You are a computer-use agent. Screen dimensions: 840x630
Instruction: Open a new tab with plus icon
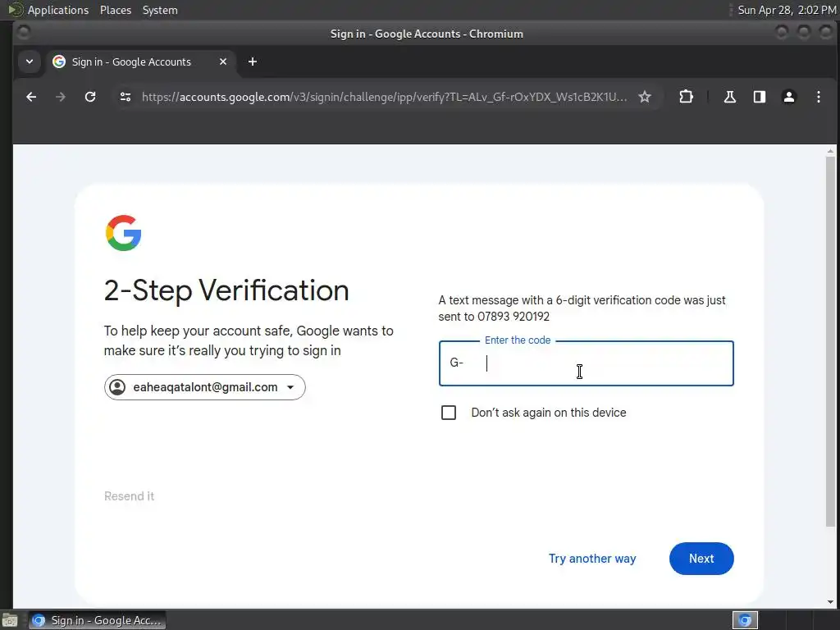click(x=253, y=62)
